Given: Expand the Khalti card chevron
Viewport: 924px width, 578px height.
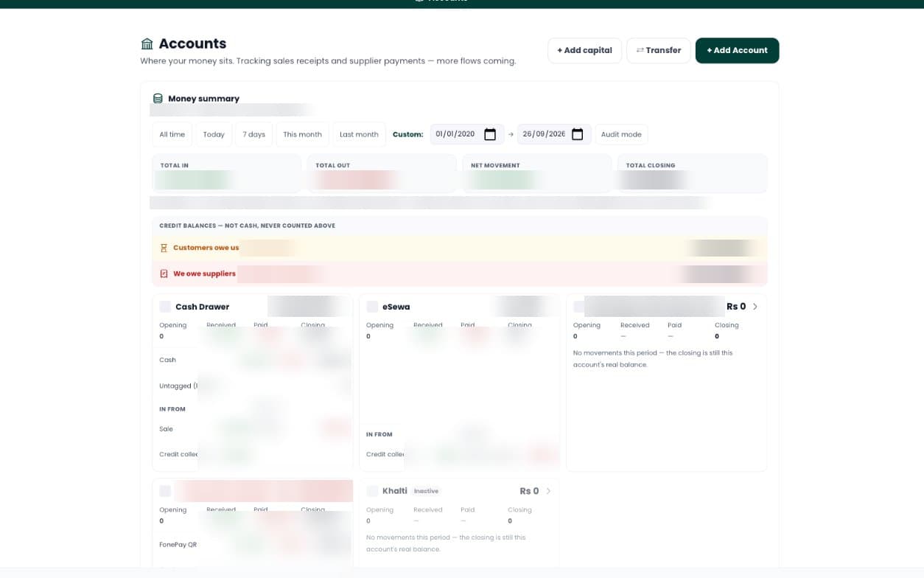Looking at the screenshot, I should pos(548,491).
